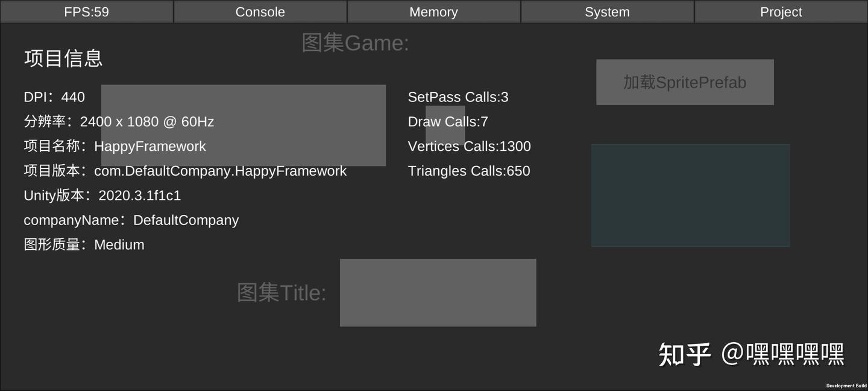Click the FPS:59 counter panel

(86, 11)
